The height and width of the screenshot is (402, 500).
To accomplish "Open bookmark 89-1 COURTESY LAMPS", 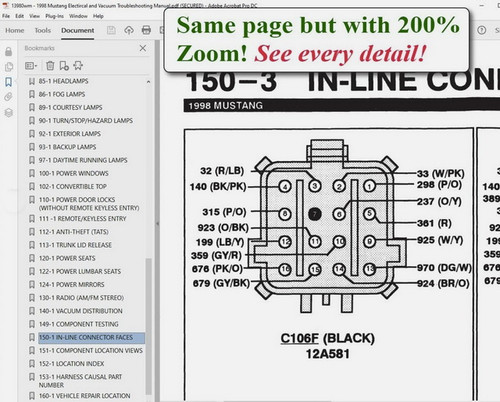I will 70,107.
